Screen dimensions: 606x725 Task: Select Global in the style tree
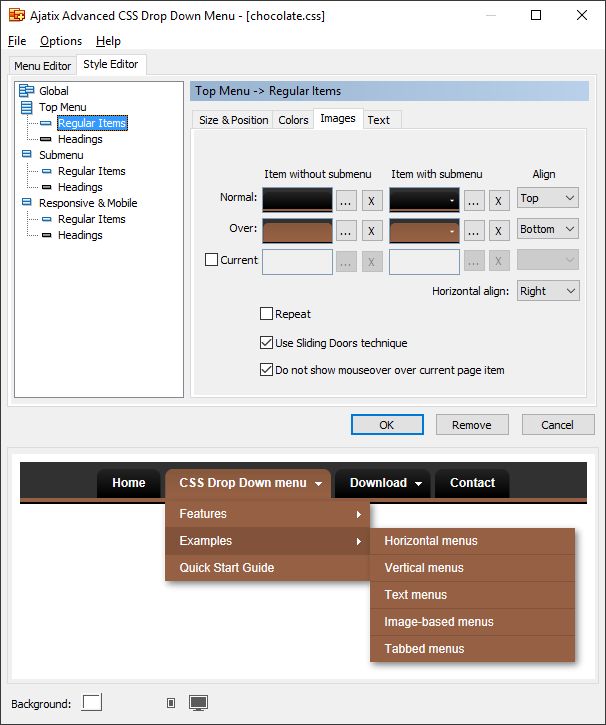pos(54,91)
